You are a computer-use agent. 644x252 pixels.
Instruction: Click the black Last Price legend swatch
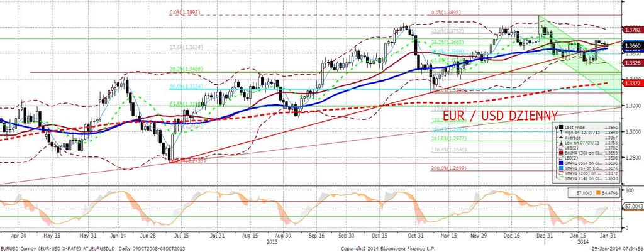coord(561,127)
